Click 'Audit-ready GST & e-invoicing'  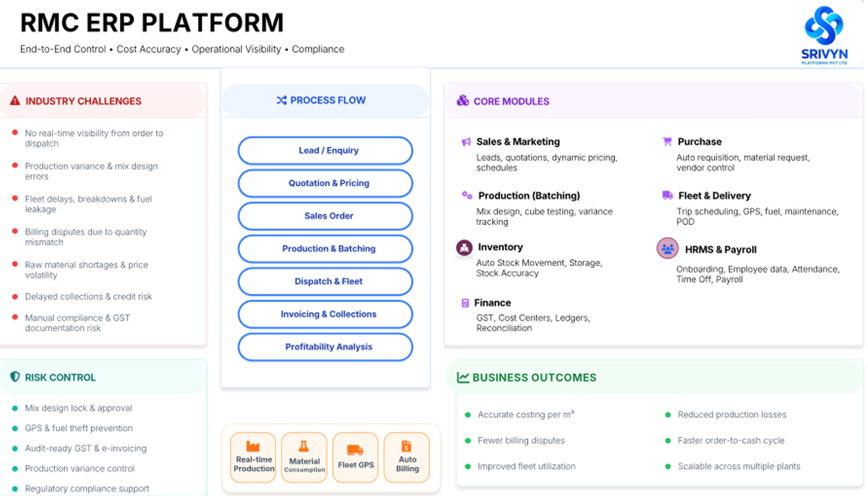click(x=86, y=449)
